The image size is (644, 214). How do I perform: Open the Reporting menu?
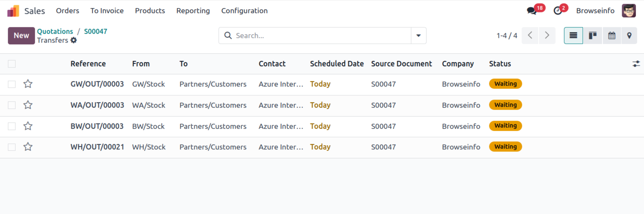pos(193,11)
